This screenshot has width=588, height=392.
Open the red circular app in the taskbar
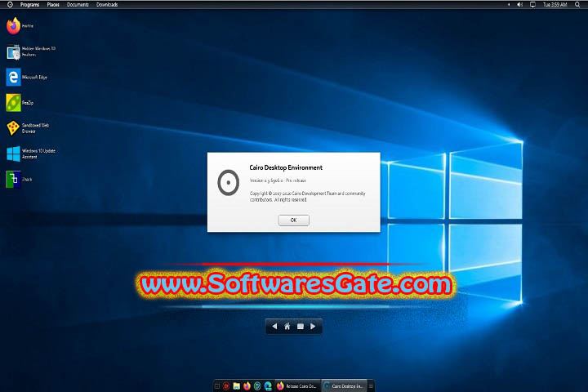(226, 386)
